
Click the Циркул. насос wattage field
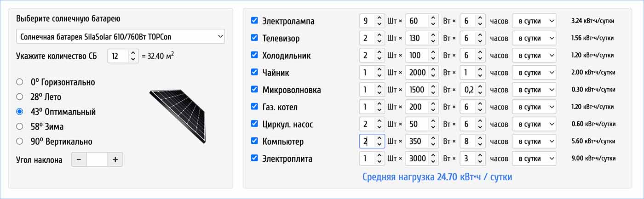pos(417,124)
